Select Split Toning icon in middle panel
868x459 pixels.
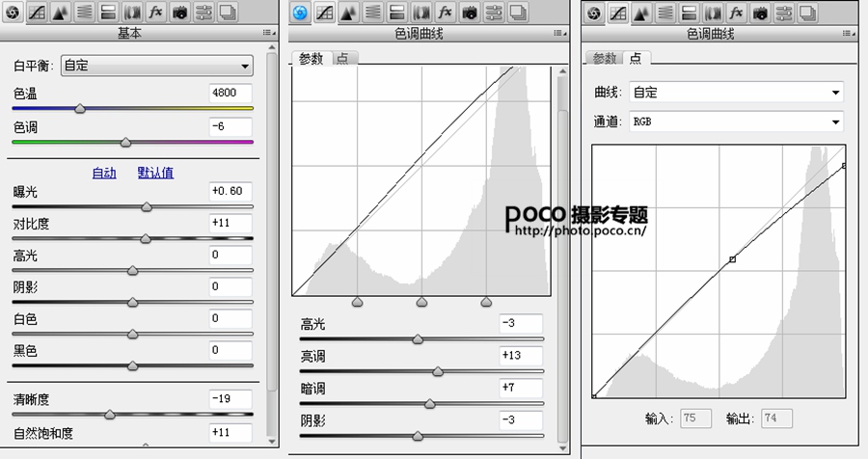pos(397,13)
